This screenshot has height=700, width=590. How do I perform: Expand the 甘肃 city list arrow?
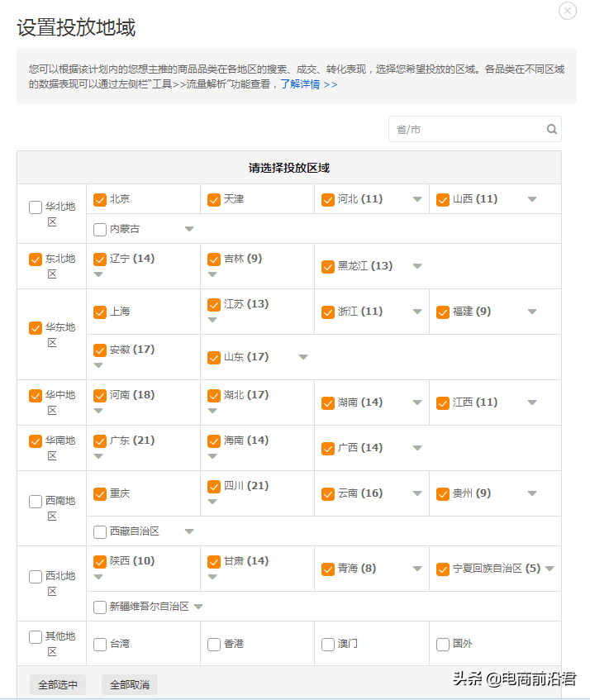pos(212,577)
